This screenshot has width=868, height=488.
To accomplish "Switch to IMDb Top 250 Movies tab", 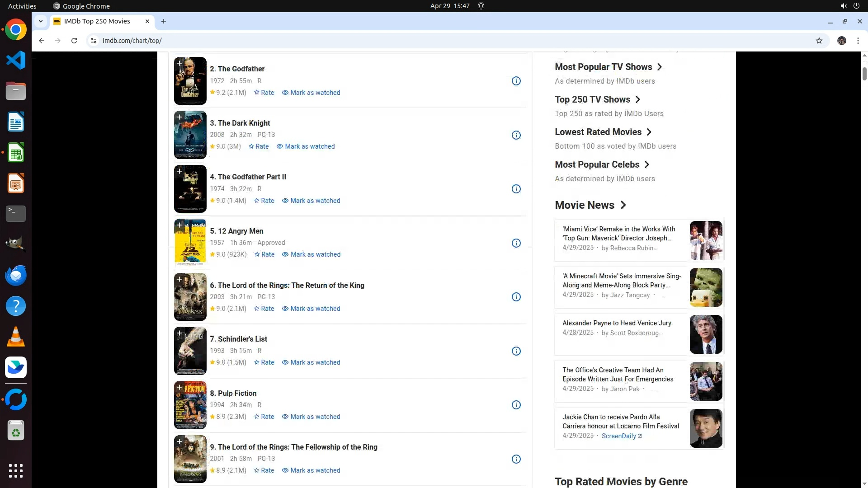I will click(x=97, y=21).
